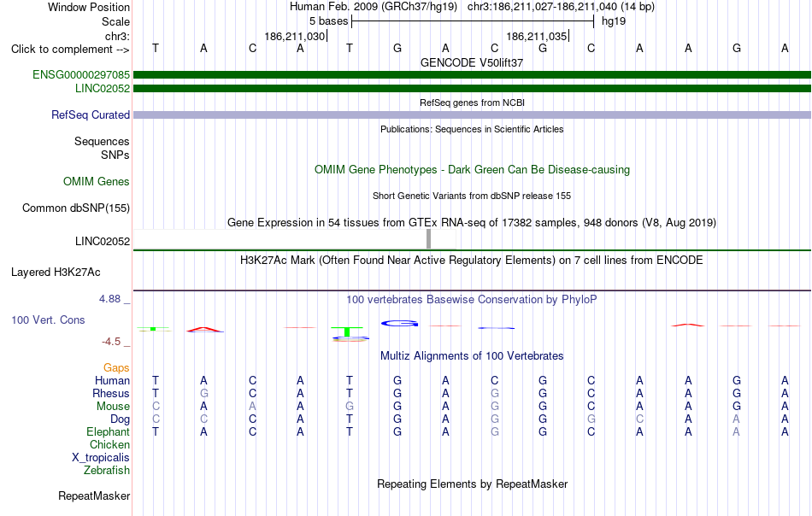Select the Human species row label
This screenshot has height=516, width=812.
112,381
